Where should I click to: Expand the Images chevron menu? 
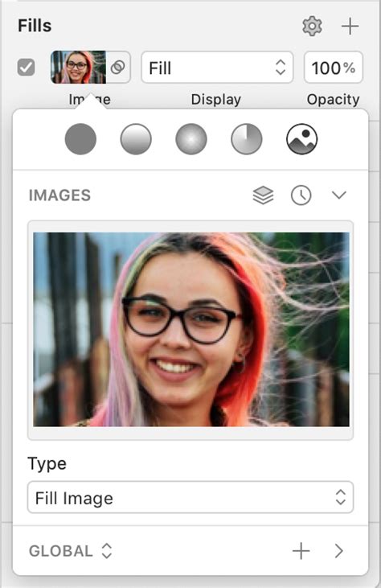click(339, 195)
